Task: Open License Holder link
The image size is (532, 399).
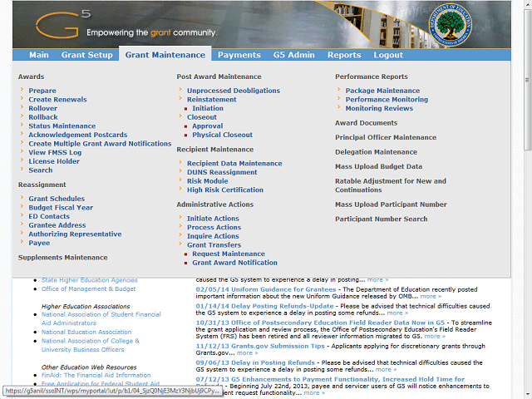Action: tap(54, 161)
